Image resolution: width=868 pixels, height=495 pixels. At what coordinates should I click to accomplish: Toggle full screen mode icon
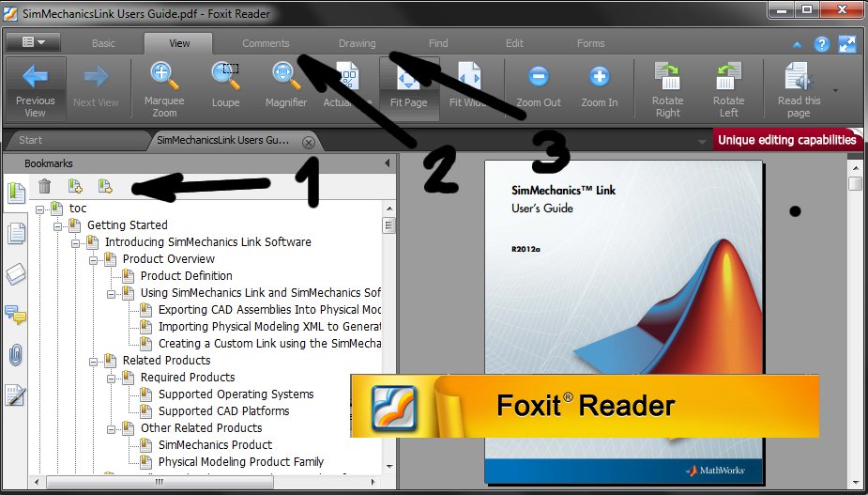[x=847, y=44]
